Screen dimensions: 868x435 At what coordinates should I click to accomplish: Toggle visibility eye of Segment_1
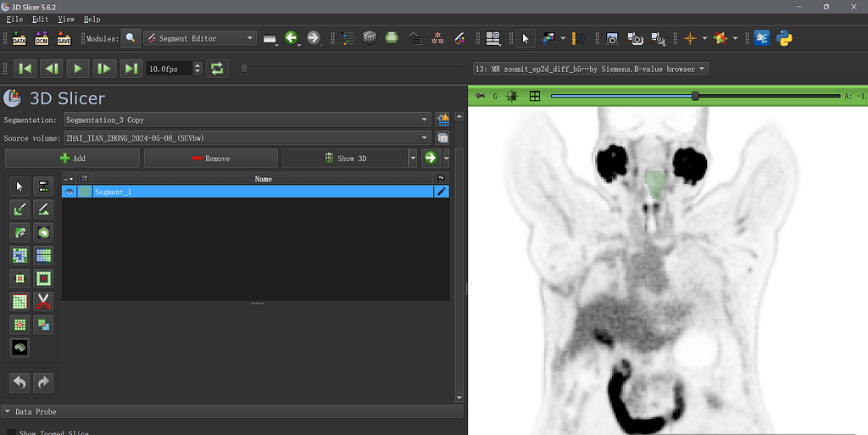click(x=70, y=192)
